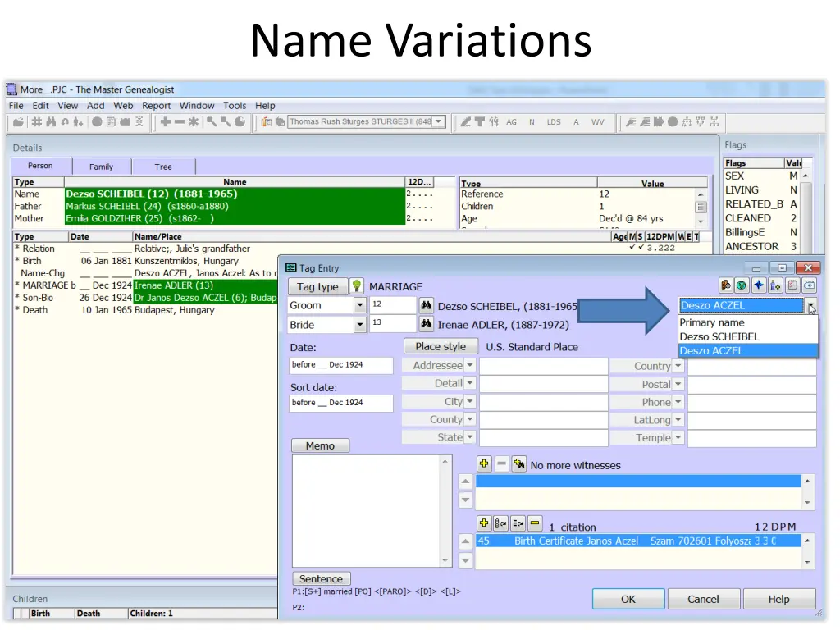This screenshot has width=840, height=630.
Task: Open the Temple field dropdown arrow
Action: point(678,438)
